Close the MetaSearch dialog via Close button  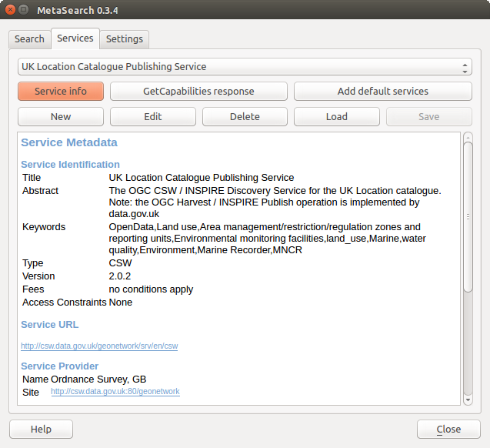tap(448, 429)
